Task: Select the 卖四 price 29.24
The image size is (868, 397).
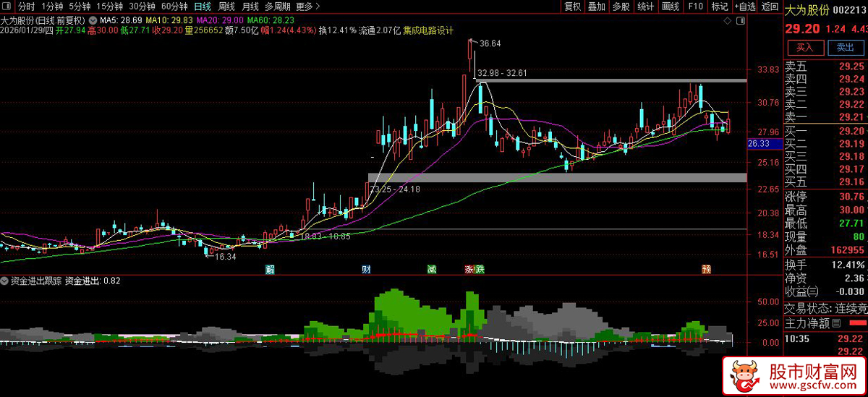Action: [x=851, y=78]
